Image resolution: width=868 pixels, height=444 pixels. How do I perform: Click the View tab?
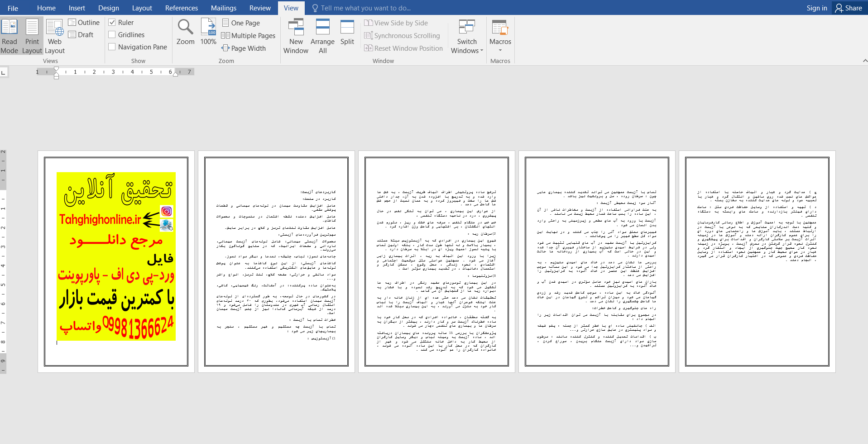coord(291,8)
